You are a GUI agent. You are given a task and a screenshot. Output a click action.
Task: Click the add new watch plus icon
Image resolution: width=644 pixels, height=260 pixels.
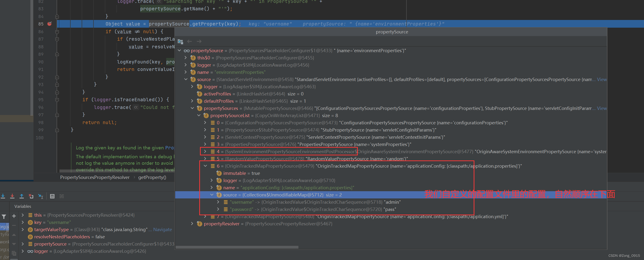pos(14,216)
